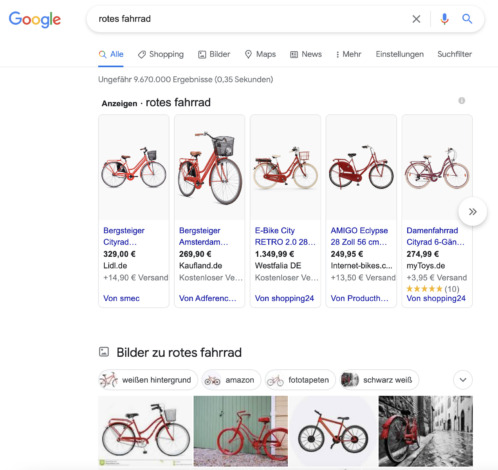This screenshot has height=470, width=498.
Task: Click the blue magnifying glass search icon
Action: click(467, 19)
